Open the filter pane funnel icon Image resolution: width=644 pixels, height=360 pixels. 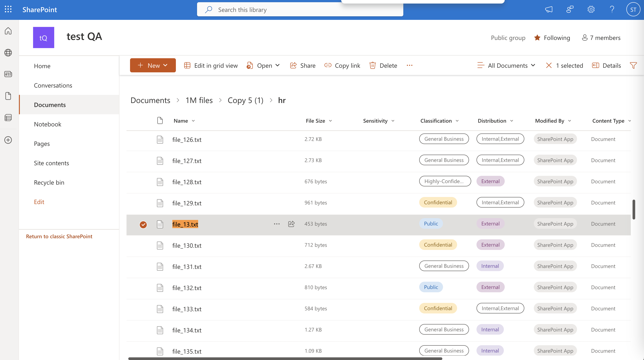633,66
